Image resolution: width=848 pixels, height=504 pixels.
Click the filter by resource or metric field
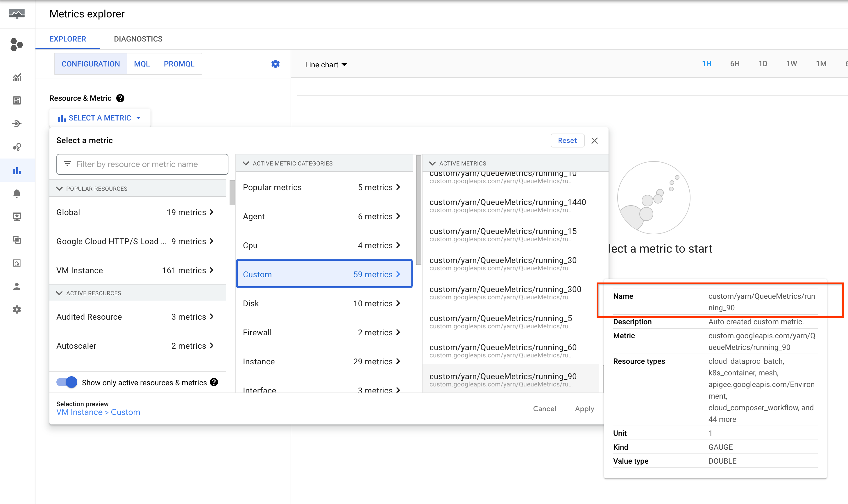[142, 164]
